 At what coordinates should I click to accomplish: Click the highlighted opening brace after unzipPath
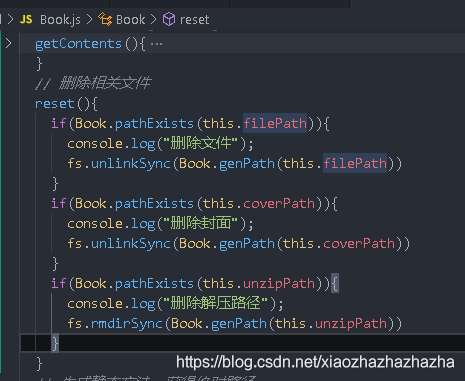pos(335,284)
